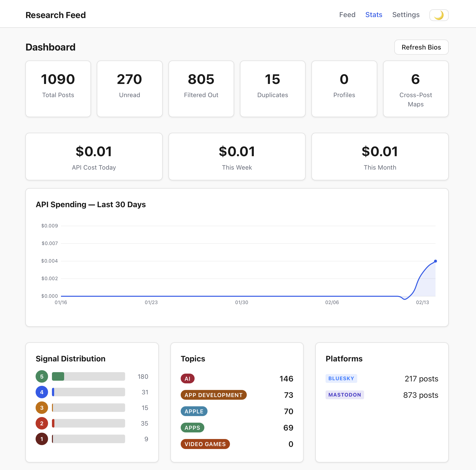The image size is (476, 470).
Task: Click the Refresh Bios button
Action: click(x=421, y=47)
